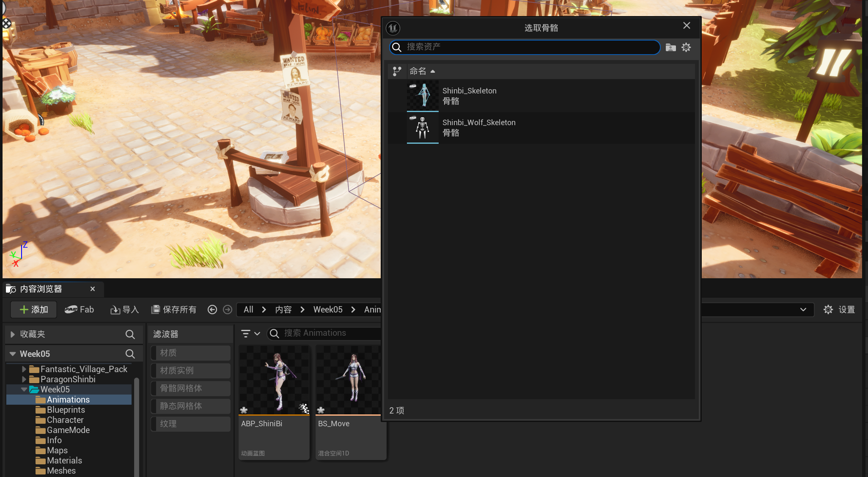Click the Shinbi_Wolf_Skeleton thumbnail
Screen dimensions: 868x477
click(423, 128)
